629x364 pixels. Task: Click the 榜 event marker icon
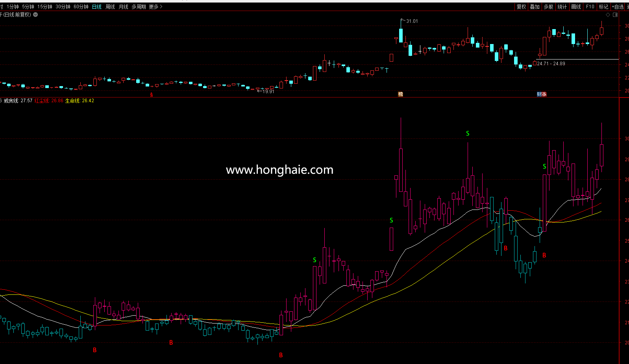click(400, 94)
